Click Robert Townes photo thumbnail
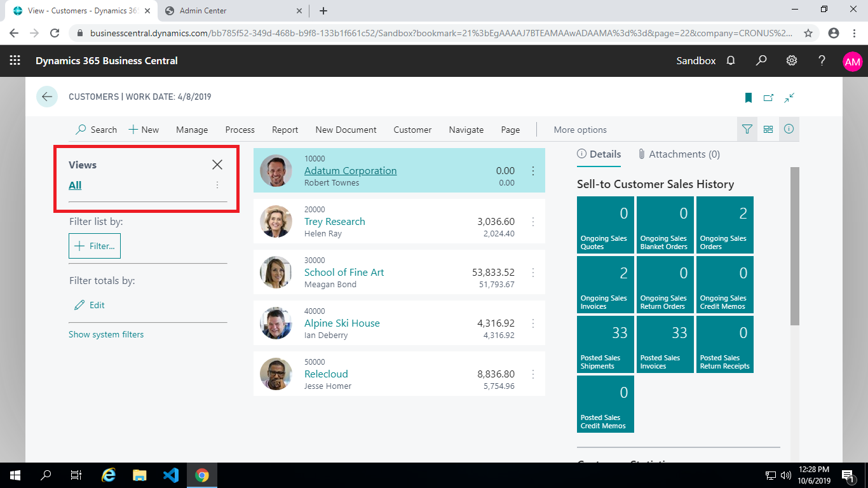Viewport: 868px width, 488px height. (276, 170)
